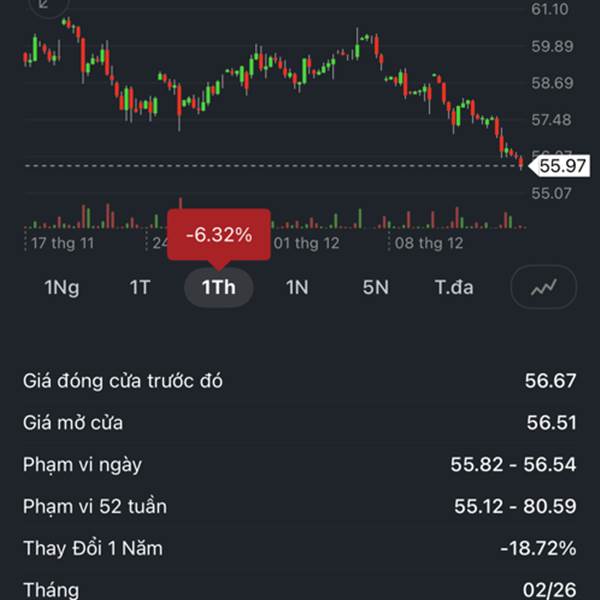The height and width of the screenshot is (600, 600).
Task: Select the T.đa maximum range
Action: [x=454, y=288]
